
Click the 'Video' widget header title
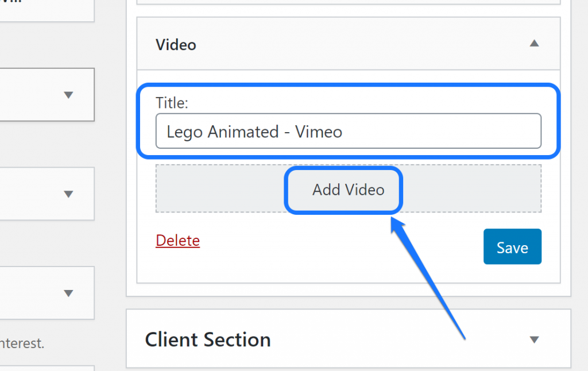(x=176, y=45)
